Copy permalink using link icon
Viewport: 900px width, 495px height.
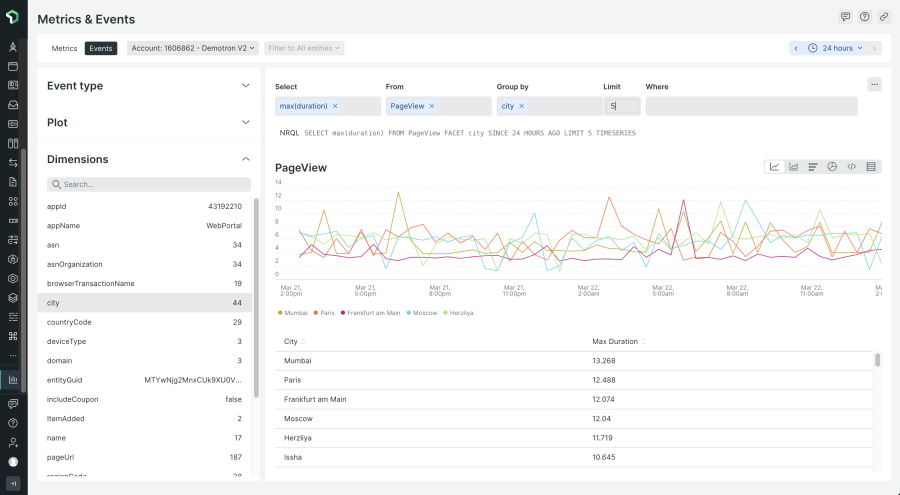[883, 17]
